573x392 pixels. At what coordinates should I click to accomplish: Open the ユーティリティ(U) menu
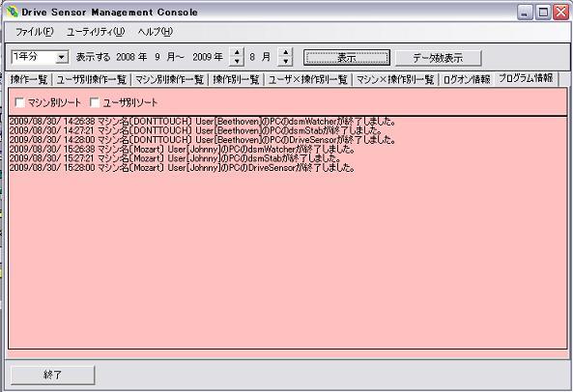tap(96, 32)
